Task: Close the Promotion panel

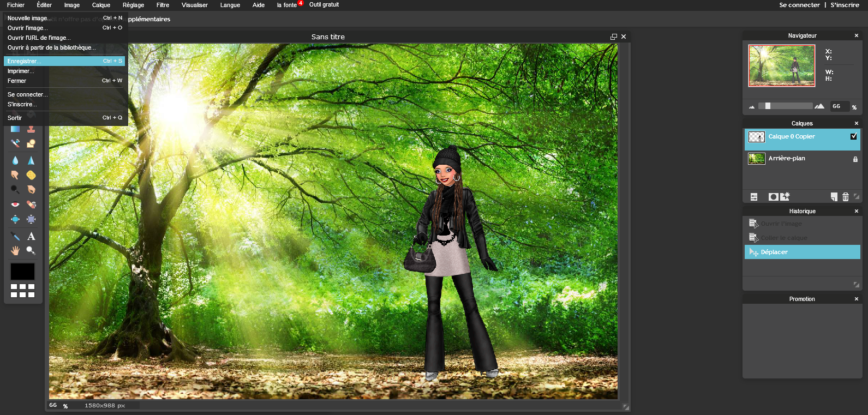Action: 857,299
